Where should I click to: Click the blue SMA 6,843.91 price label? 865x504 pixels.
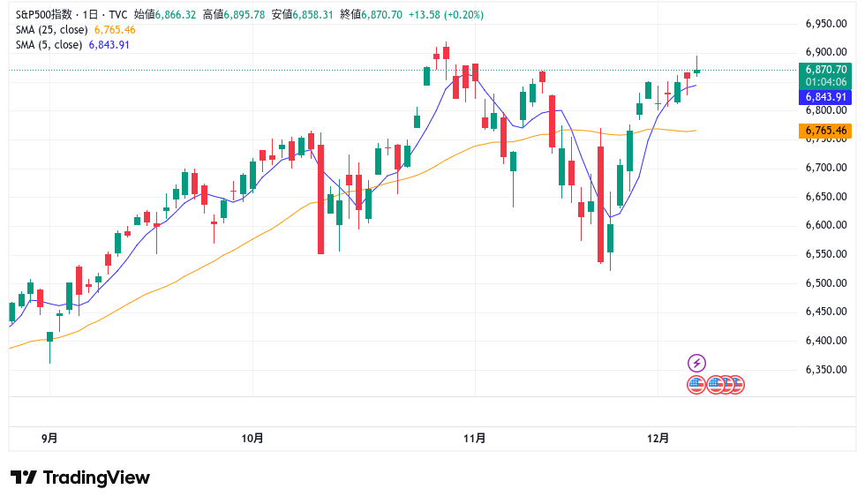point(826,97)
